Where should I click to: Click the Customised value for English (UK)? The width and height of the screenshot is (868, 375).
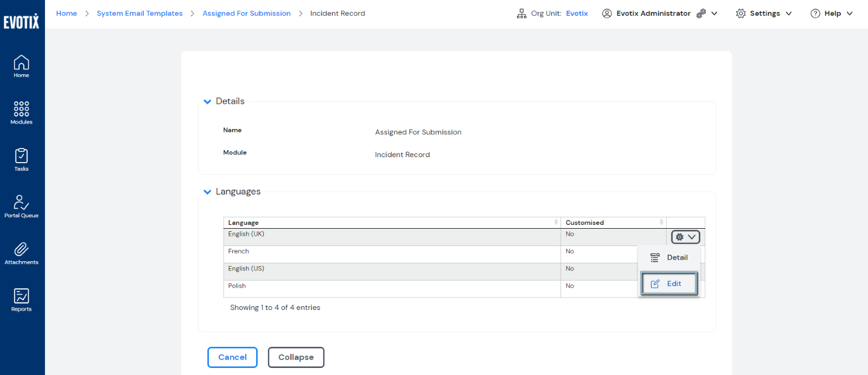(570, 234)
